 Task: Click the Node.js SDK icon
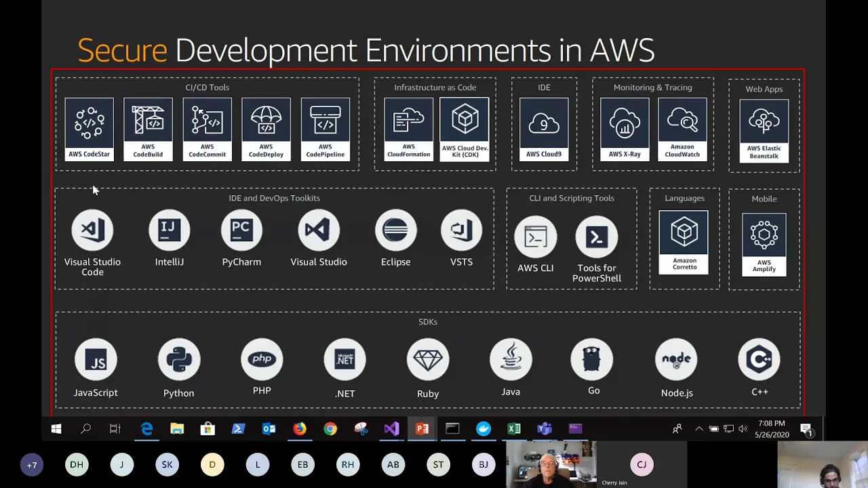[x=676, y=360]
